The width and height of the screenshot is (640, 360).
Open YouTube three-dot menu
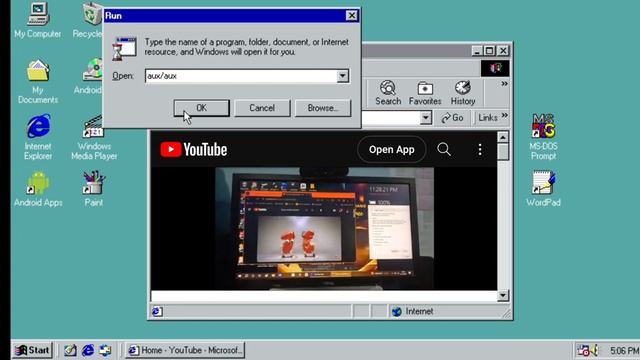click(x=480, y=149)
